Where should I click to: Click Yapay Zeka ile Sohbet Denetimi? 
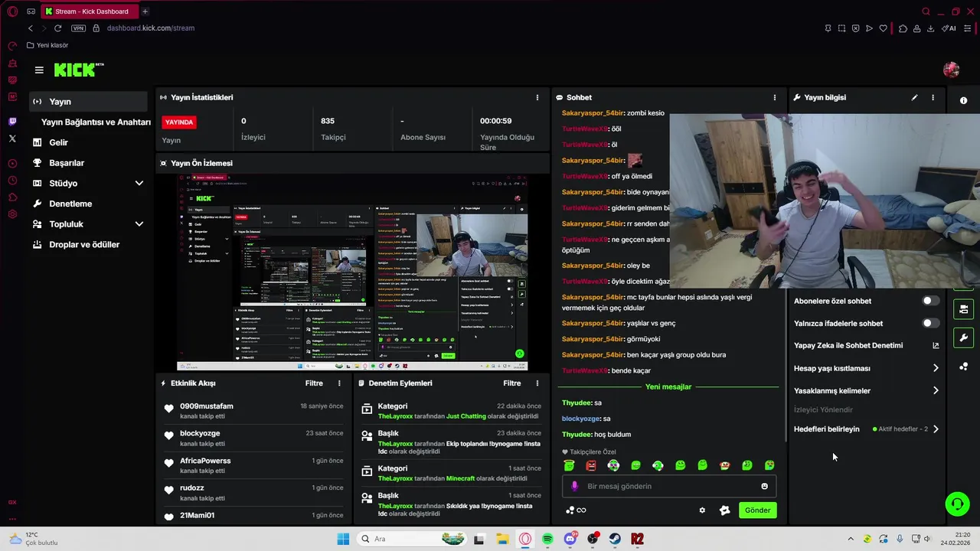point(848,346)
